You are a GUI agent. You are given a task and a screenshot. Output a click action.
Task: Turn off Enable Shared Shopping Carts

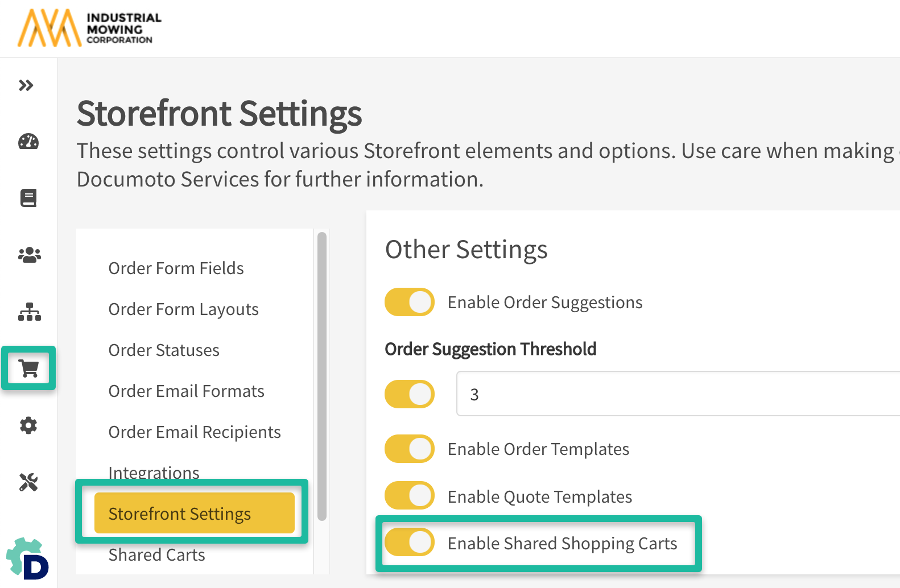[410, 543]
